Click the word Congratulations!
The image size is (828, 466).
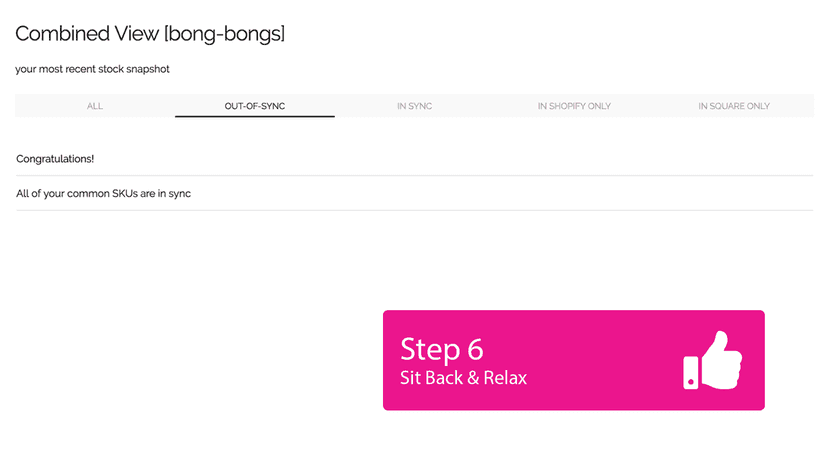(55, 159)
